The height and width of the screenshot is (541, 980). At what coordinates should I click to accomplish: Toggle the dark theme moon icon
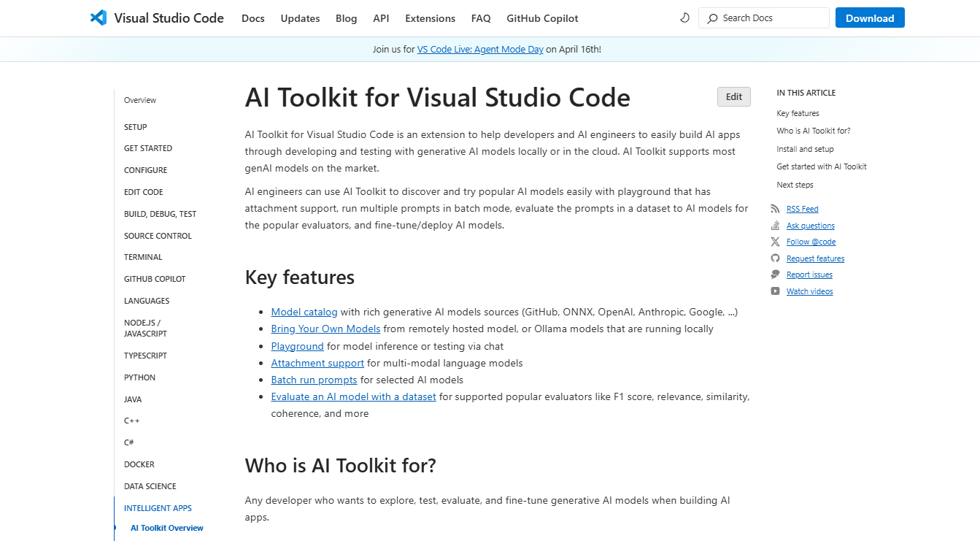point(684,18)
